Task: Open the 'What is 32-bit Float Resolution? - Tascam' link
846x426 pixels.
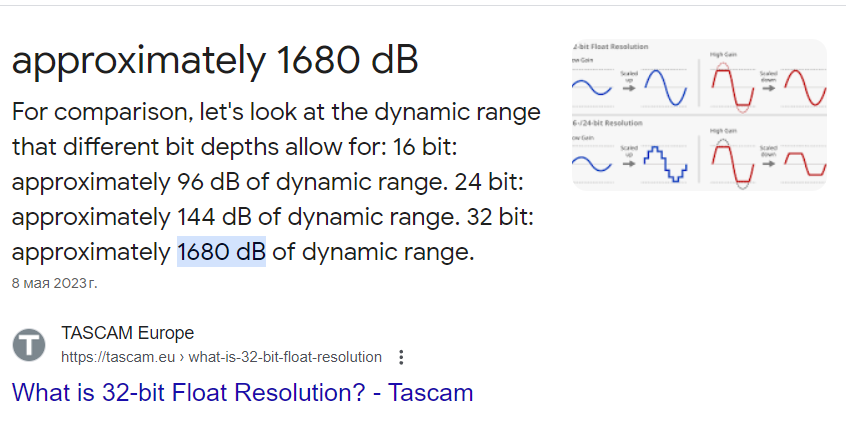Action: tap(242, 392)
